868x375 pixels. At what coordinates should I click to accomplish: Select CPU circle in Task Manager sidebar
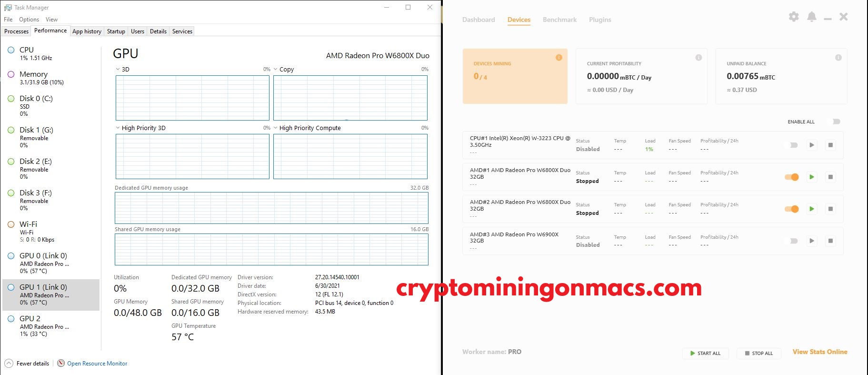click(x=11, y=50)
